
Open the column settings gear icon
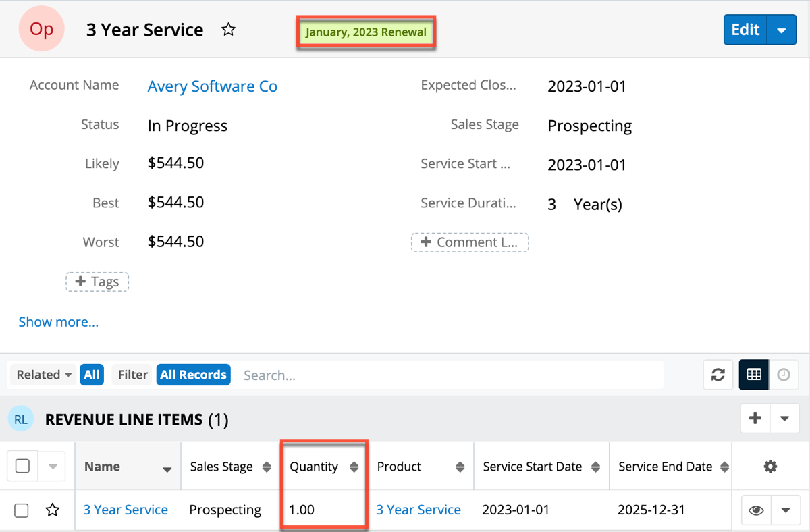click(x=770, y=467)
